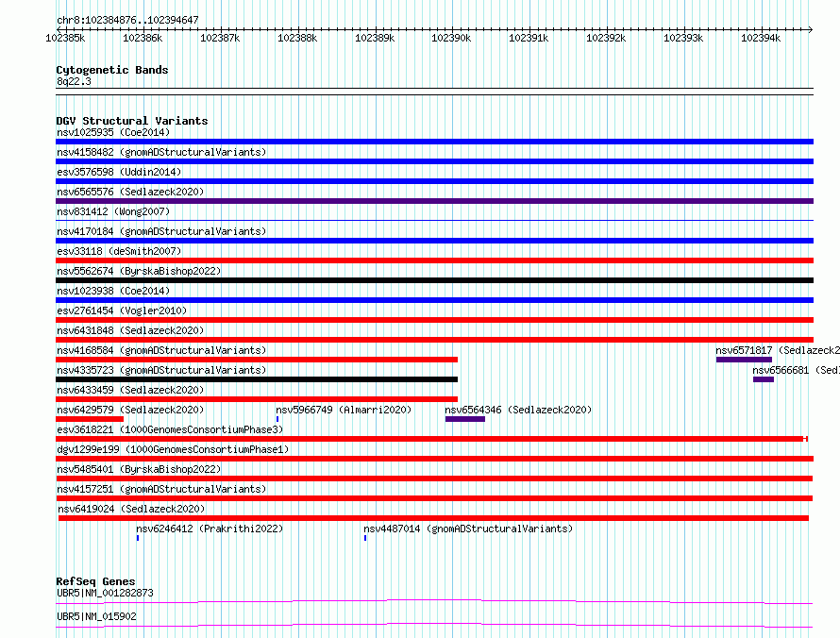Open the nsv4170184 gnomAD variant label
Screen dimensions: 840x638
coord(161,231)
